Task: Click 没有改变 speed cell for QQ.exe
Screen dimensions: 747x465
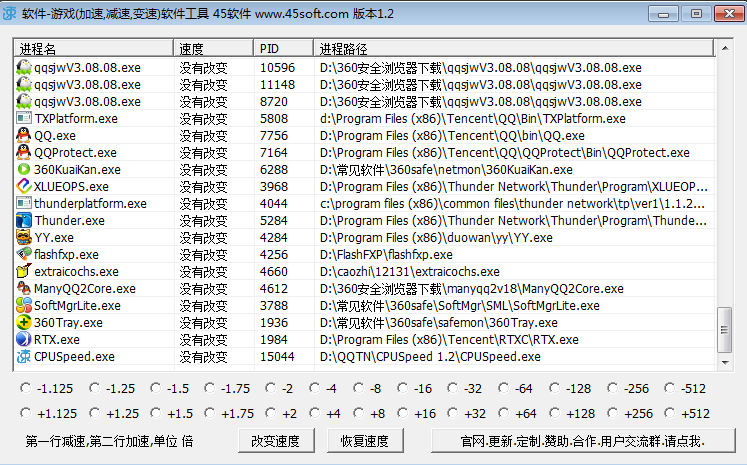Action: [203, 136]
